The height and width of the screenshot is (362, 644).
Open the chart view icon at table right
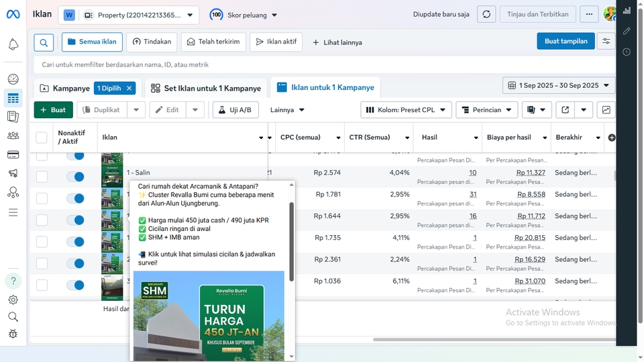[x=606, y=109]
